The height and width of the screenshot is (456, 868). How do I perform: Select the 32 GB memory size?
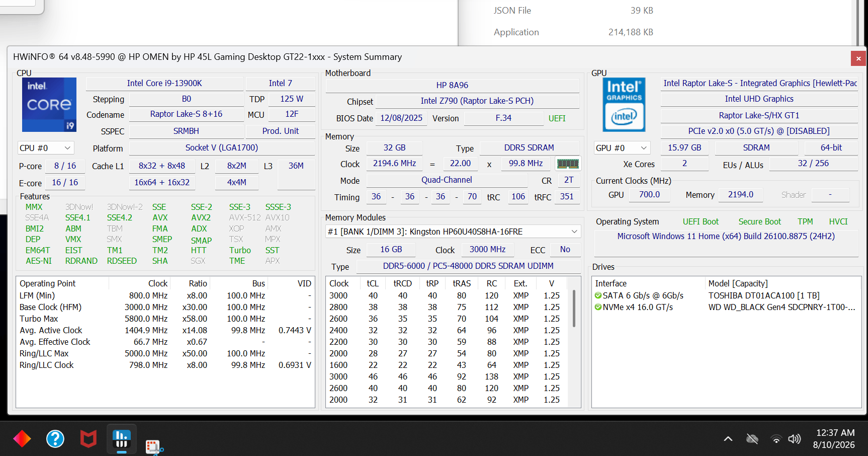click(394, 148)
